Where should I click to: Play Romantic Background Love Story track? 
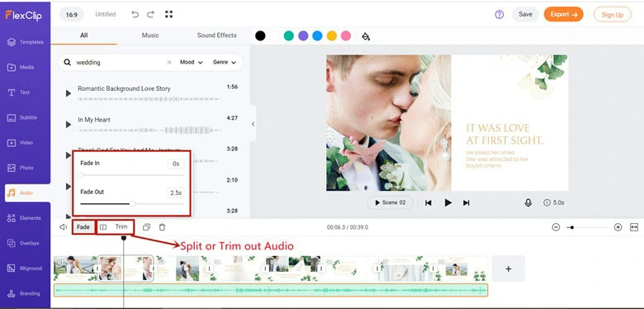69,93
